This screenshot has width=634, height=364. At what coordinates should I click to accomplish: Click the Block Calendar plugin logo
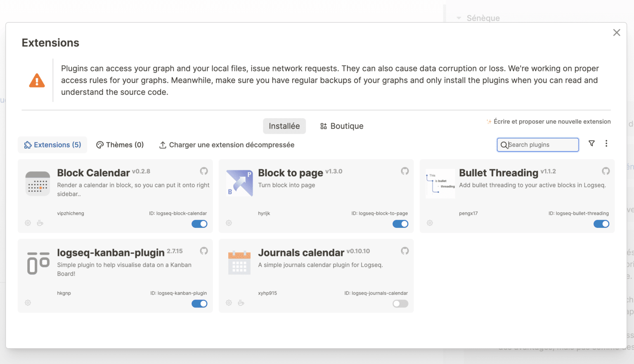click(38, 184)
